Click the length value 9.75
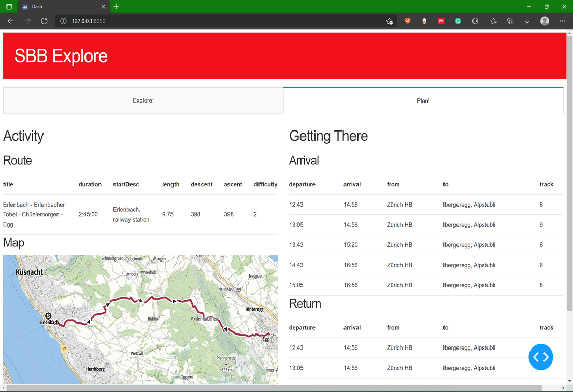573x392 pixels. pos(168,214)
